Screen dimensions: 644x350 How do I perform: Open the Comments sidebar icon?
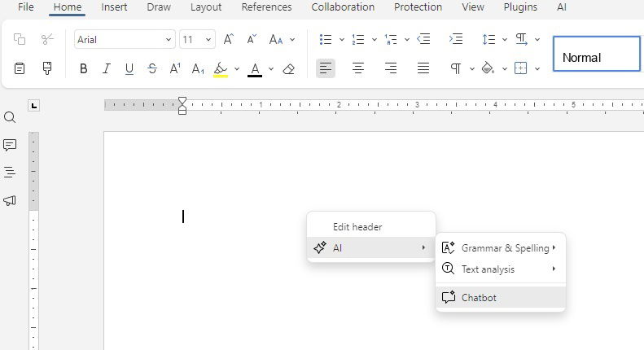[10, 145]
